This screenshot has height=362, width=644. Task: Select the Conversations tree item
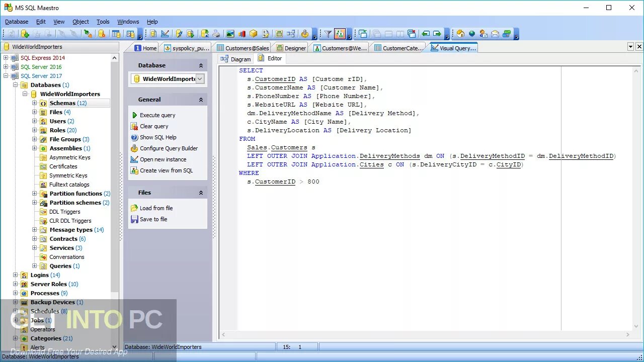coord(66,257)
